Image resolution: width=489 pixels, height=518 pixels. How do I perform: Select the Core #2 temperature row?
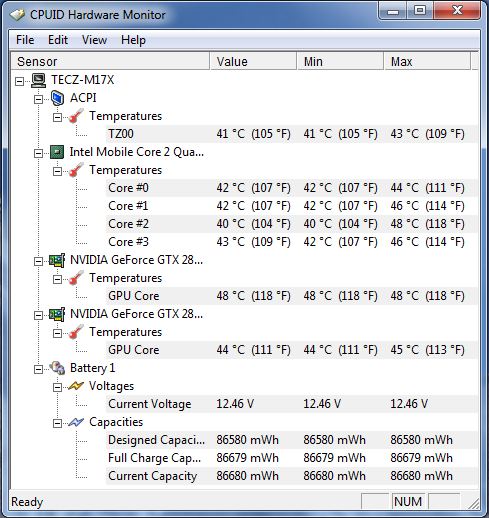point(292,224)
